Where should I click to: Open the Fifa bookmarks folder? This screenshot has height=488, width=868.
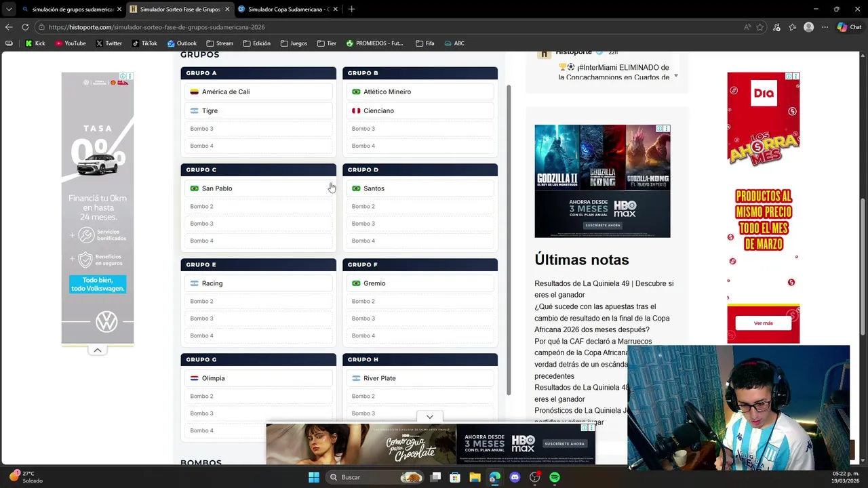[425, 43]
